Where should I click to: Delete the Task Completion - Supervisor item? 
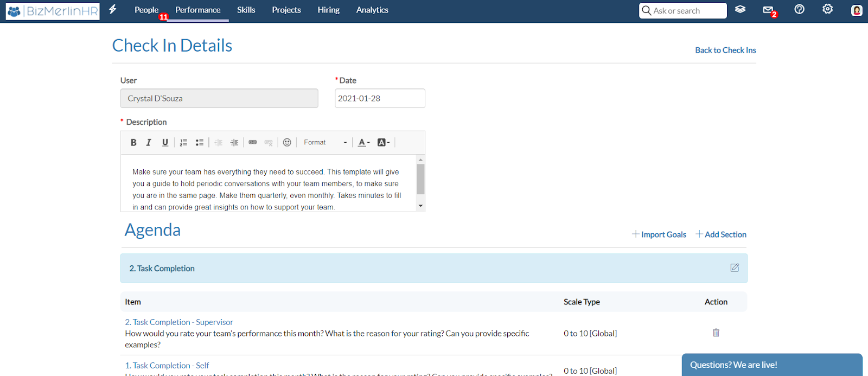click(716, 333)
